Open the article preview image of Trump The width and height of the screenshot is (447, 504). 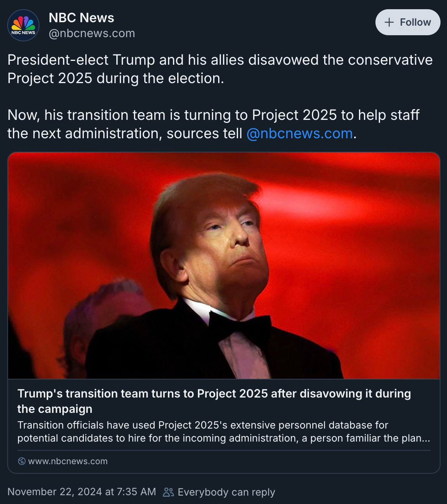(224, 266)
